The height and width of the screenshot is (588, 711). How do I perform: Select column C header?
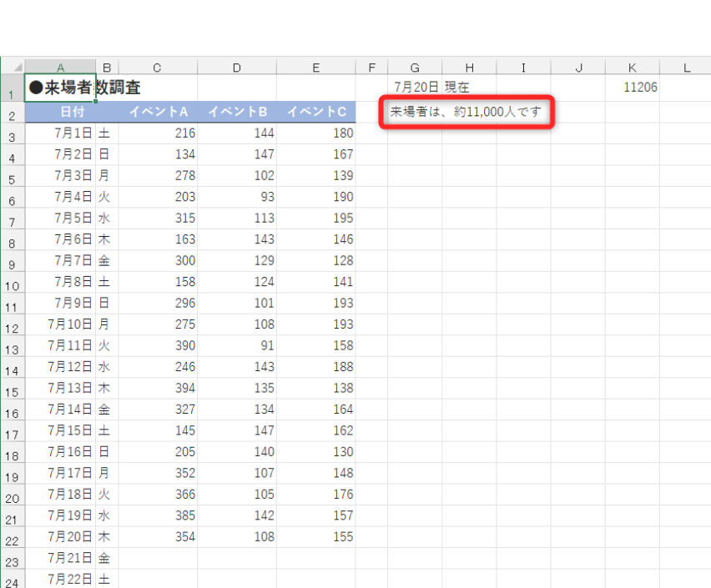pyautogui.click(x=158, y=68)
